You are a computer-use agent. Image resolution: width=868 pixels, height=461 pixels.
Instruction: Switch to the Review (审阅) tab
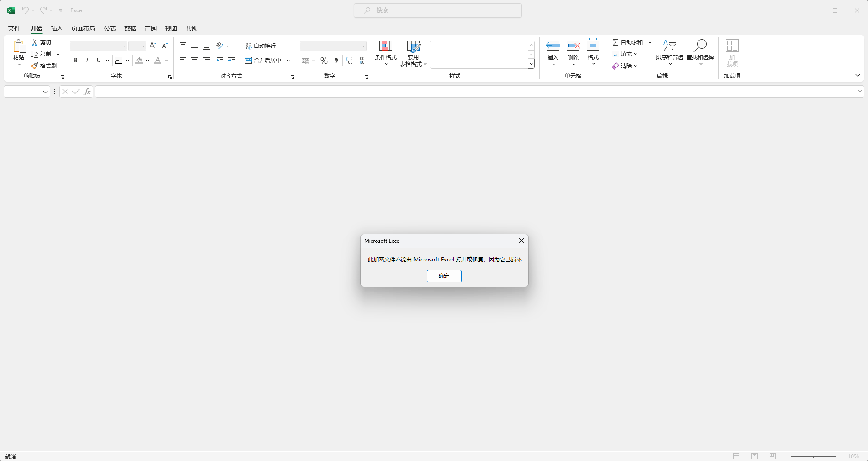[x=151, y=28]
